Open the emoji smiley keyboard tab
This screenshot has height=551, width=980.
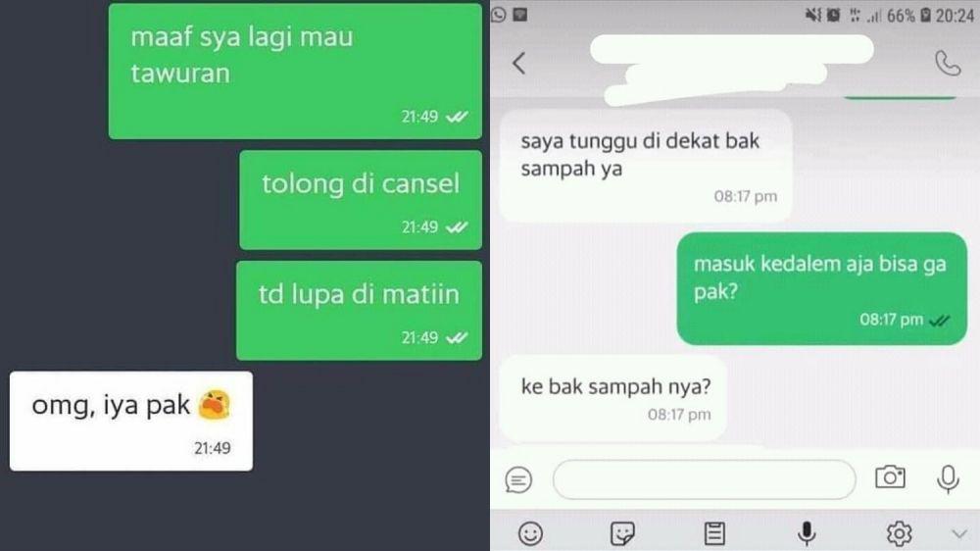coord(530,533)
